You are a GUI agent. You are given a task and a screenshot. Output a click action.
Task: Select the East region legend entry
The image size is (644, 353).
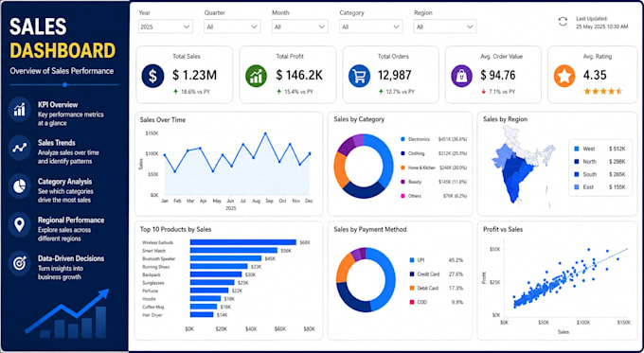pyautogui.click(x=599, y=187)
